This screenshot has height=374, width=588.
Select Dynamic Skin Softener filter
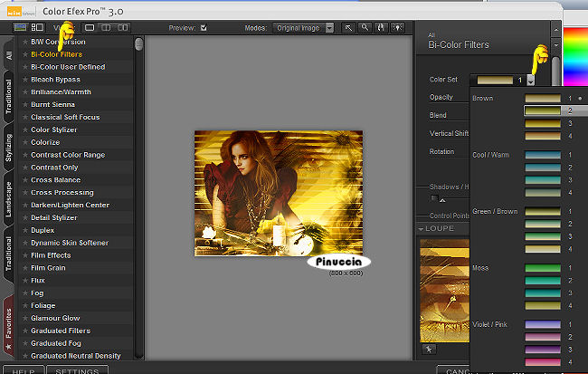pos(70,243)
